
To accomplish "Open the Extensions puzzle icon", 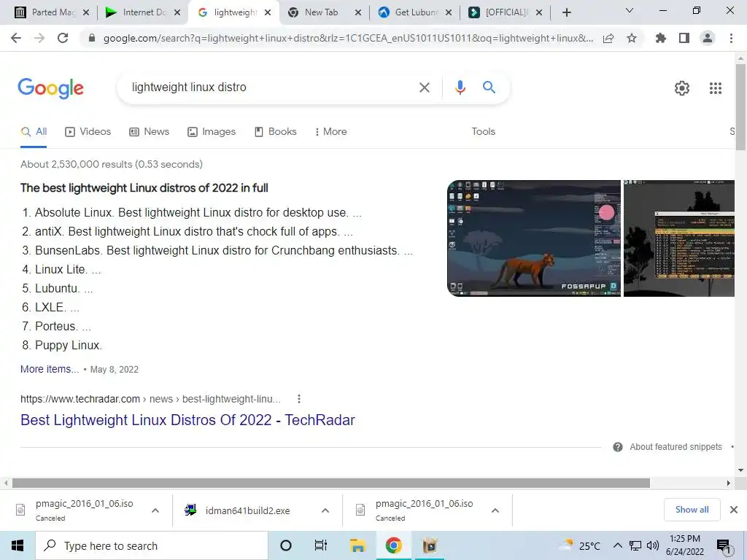I will (x=661, y=38).
